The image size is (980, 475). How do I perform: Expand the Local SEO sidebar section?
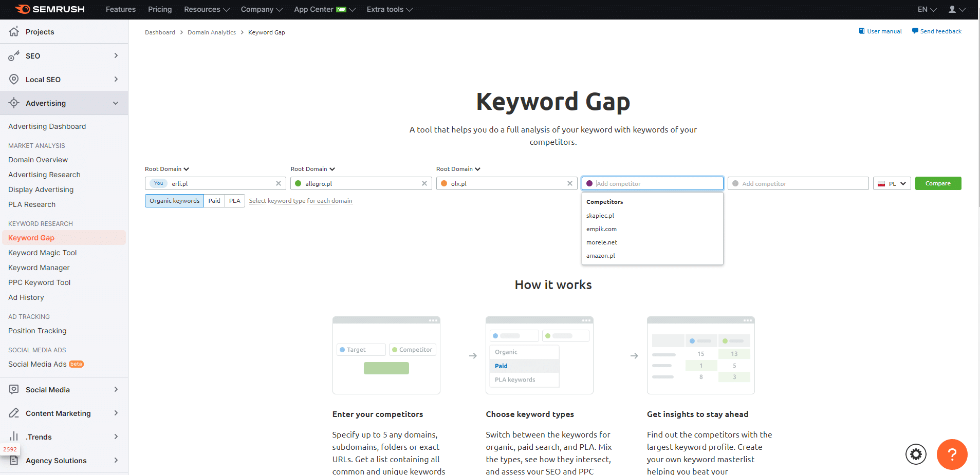116,79
